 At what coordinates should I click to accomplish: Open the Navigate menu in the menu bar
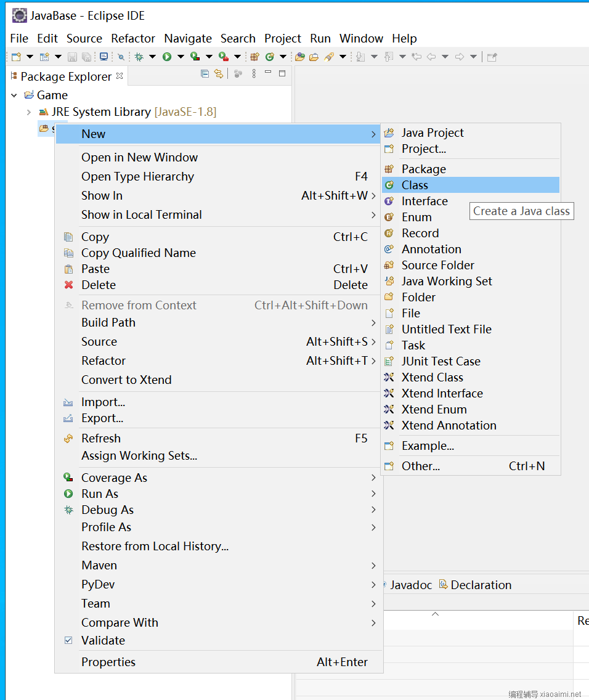click(x=188, y=38)
